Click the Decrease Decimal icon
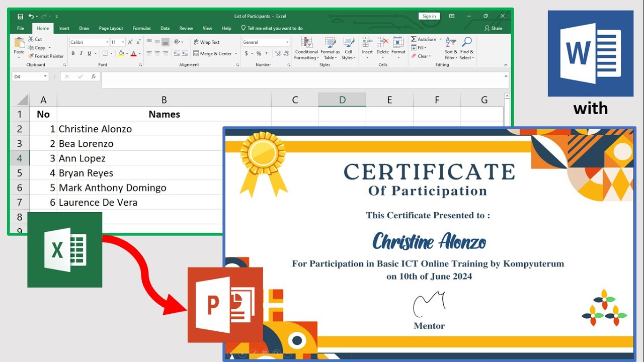Image resolution: width=644 pixels, height=362 pixels. point(285,53)
